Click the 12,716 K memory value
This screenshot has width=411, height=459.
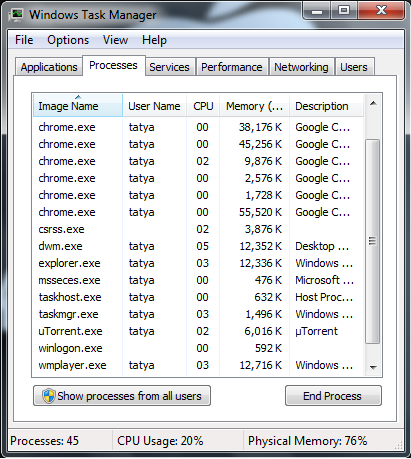point(261,365)
